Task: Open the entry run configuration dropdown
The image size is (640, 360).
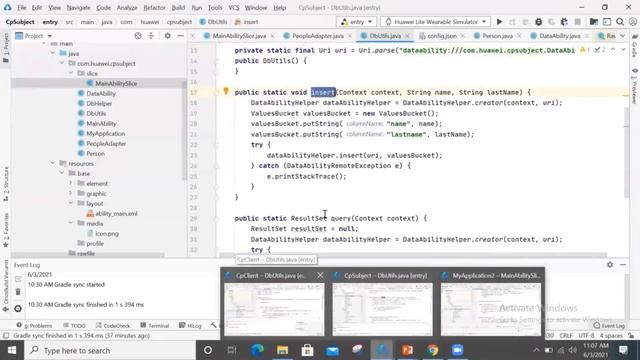Action: tap(356, 22)
